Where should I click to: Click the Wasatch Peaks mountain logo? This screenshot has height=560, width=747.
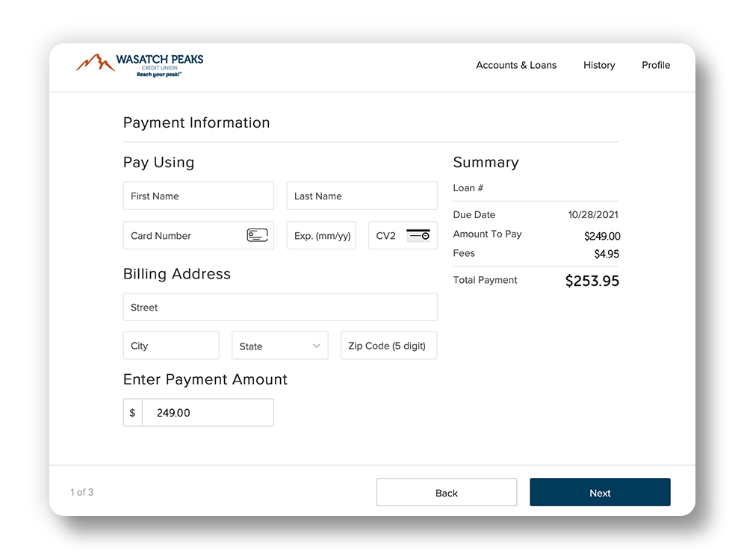(x=93, y=62)
